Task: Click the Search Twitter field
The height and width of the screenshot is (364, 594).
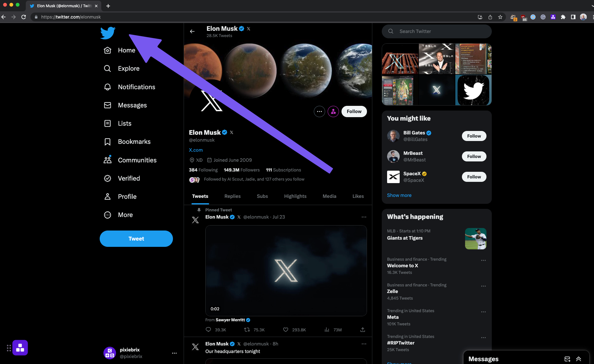Action: click(437, 31)
